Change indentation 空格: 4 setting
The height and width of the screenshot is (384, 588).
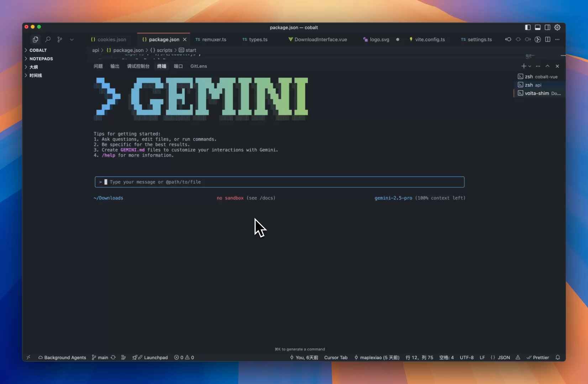click(x=446, y=357)
